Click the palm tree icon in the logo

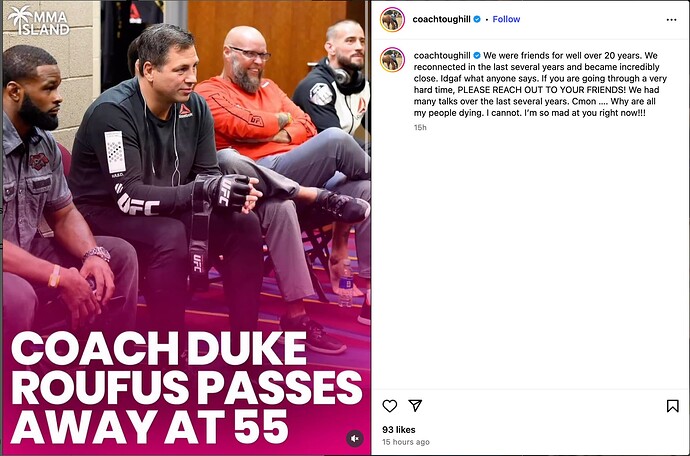click(18, 18)
